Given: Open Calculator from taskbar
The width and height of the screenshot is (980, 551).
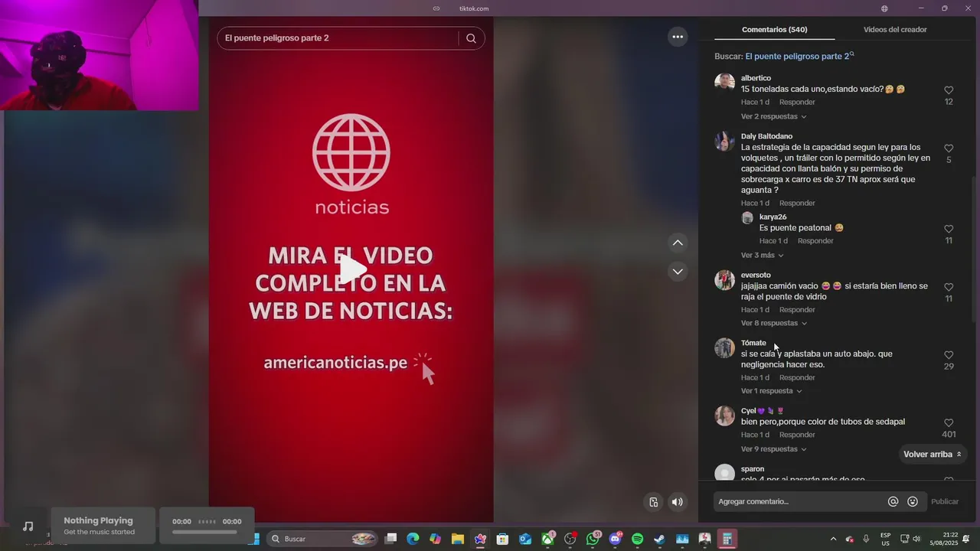Looking at the screenshot, I should click(727, 539).
